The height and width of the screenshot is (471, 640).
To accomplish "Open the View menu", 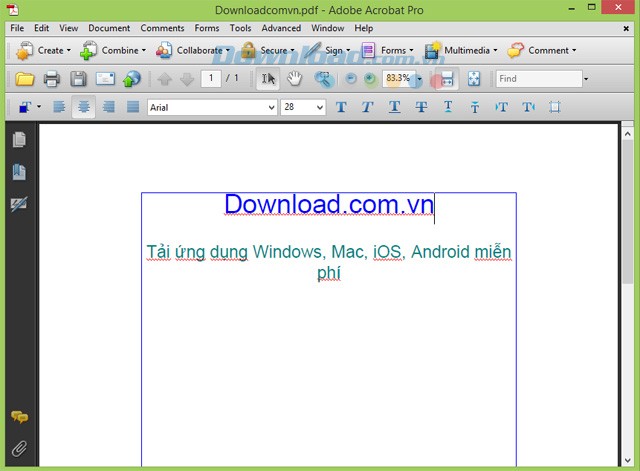I will click(68, 28).
